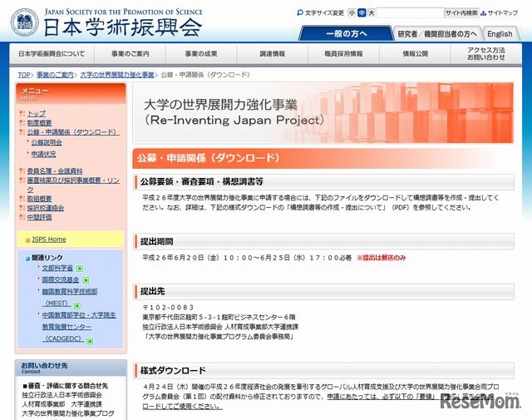Open 取組概要 side menu link
The height and width of the screenshot is (420, 532).
click(39, 199)
